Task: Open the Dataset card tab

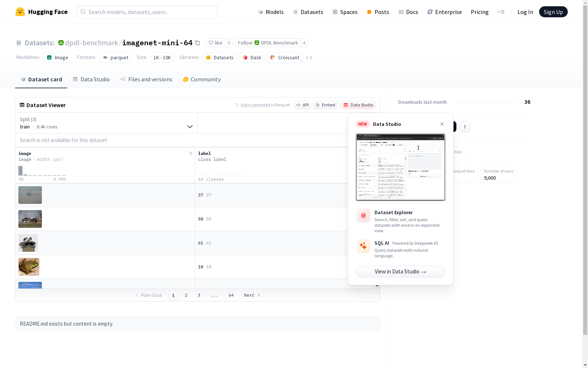Action: (41, 79)
